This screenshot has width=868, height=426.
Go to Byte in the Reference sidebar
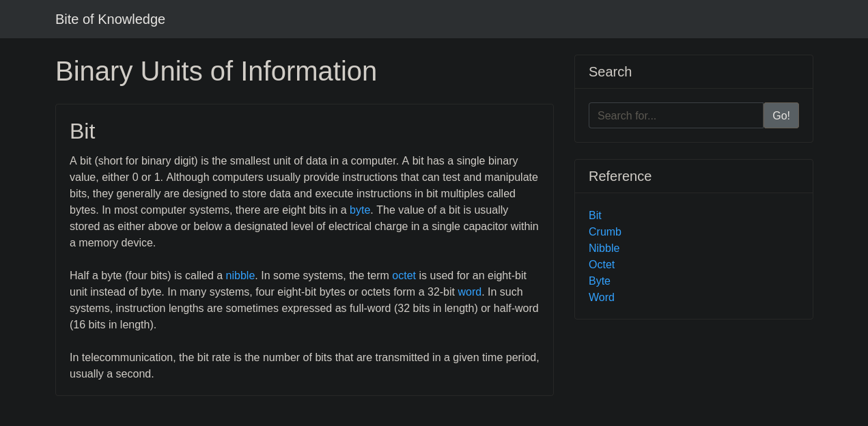(599, 281)
